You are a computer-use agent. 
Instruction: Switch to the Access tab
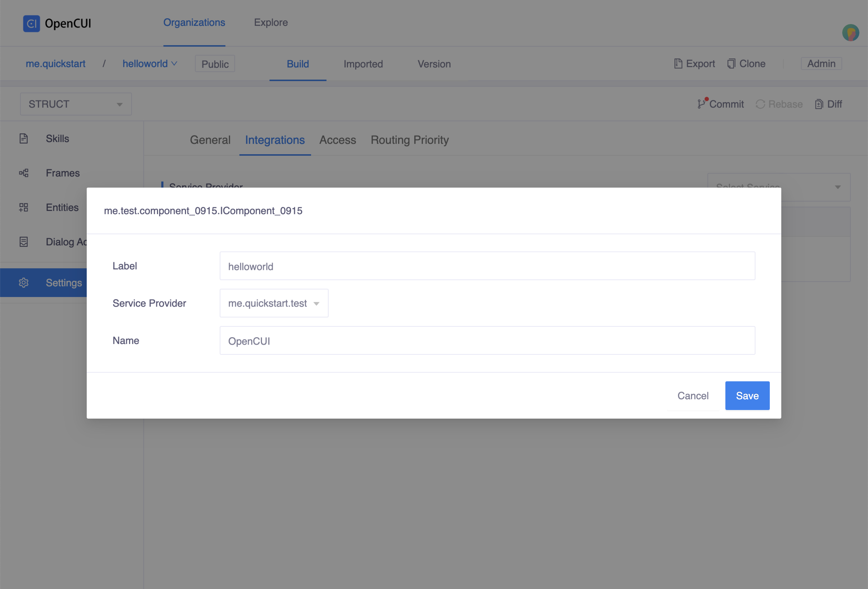[337, 140]
